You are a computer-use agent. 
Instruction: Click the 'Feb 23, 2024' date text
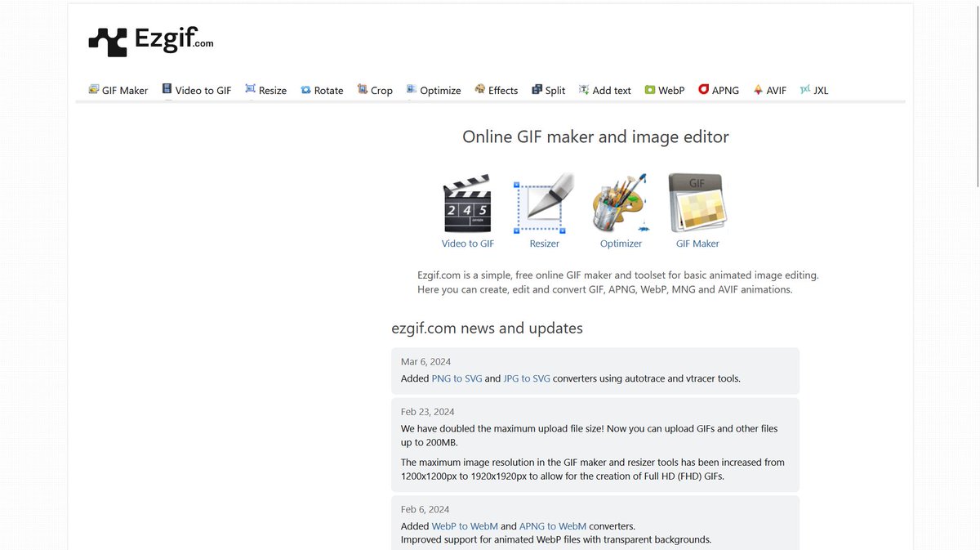(x=428, y=411)
